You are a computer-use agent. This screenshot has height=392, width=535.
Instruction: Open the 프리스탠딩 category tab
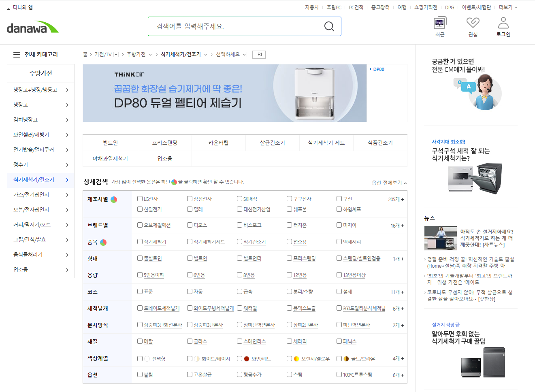[x=165, y=143]
